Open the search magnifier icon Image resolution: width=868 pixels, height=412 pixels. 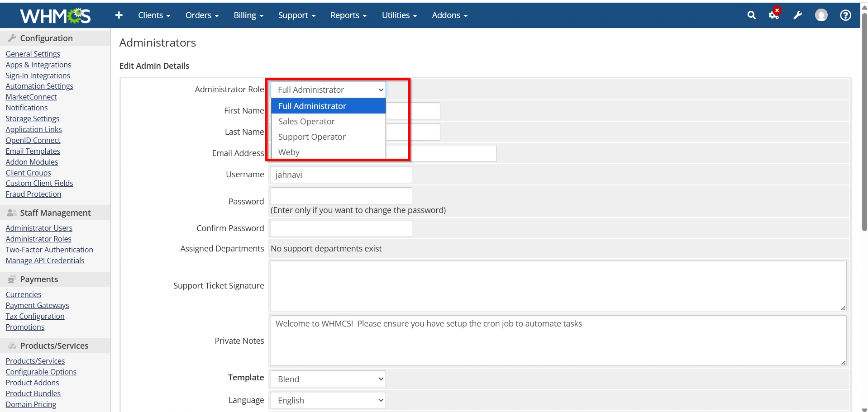[751, 15]
